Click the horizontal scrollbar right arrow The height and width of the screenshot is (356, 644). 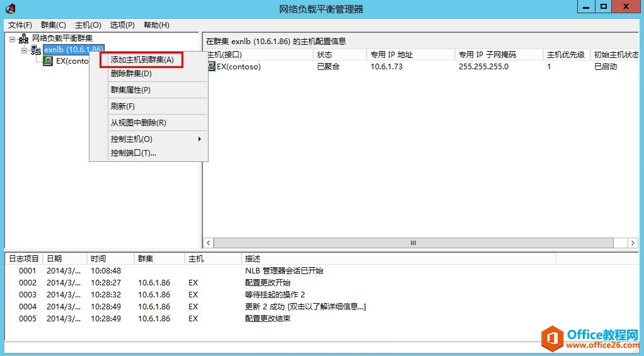click(x=633, y=243)
